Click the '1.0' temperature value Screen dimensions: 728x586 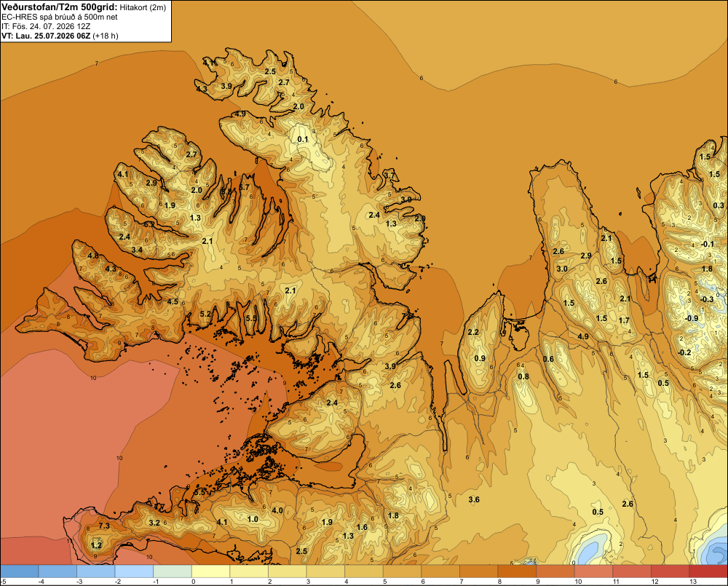tap(253, 519)
